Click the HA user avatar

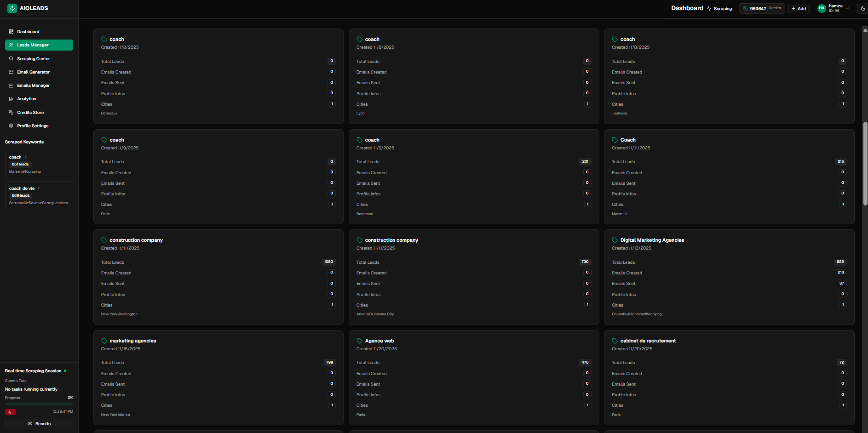click(822, 8)
